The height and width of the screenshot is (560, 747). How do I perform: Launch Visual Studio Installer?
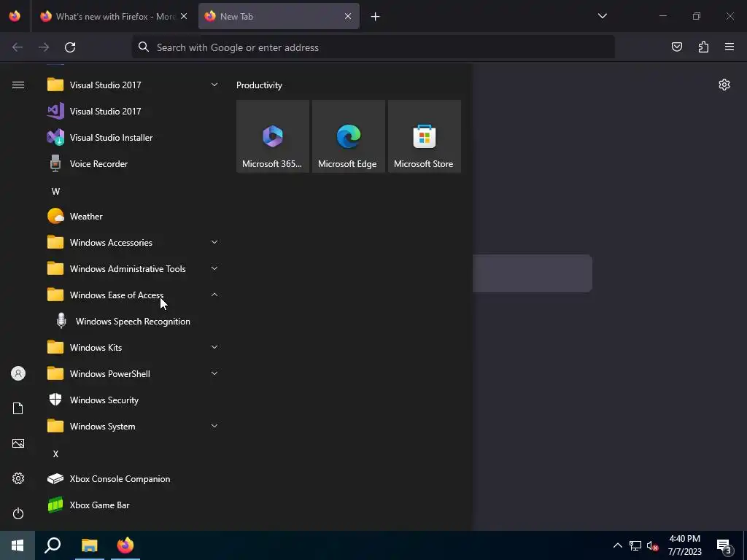point(133,138)
